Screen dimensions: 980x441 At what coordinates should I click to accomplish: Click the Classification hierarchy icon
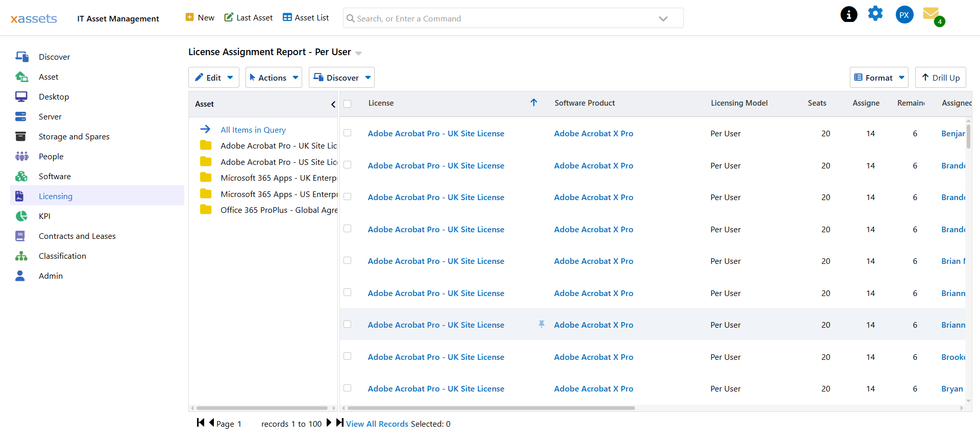pos(21,256)
